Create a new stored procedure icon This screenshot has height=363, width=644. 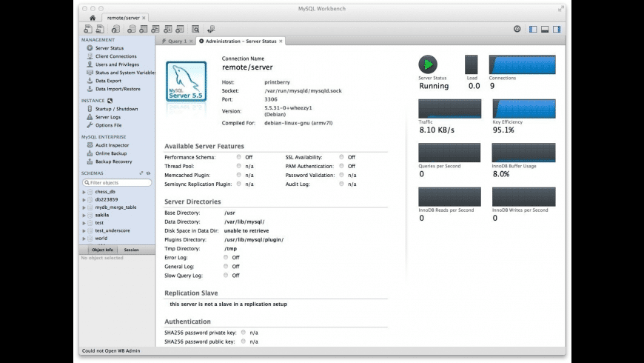(167, 29)
